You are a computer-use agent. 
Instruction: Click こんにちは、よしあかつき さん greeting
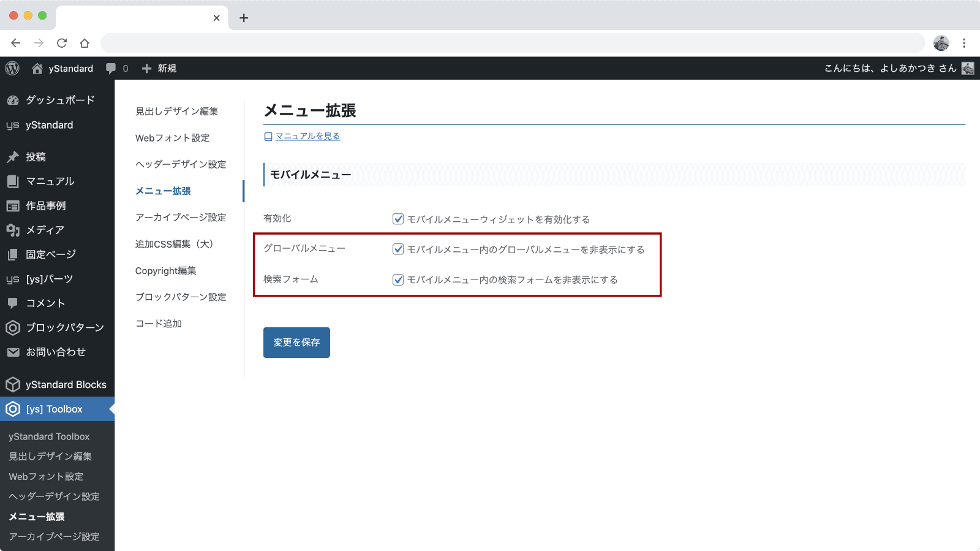pyautogui.click(x=890, y=68)
